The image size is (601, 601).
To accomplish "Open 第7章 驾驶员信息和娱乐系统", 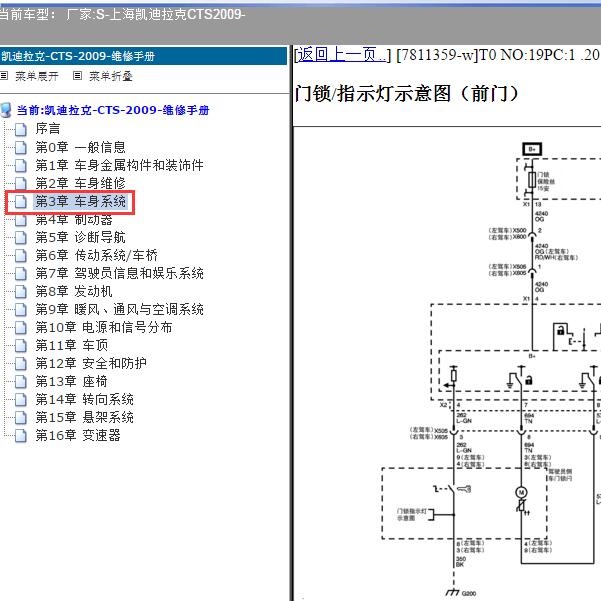I will (x=119, y=273).
